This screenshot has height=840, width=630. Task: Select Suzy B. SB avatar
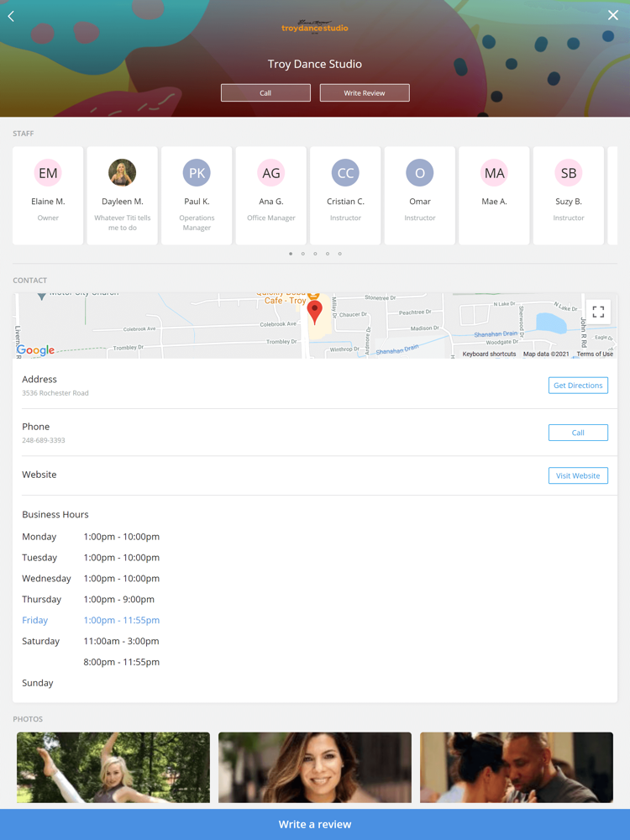click(x=569, y=172)
